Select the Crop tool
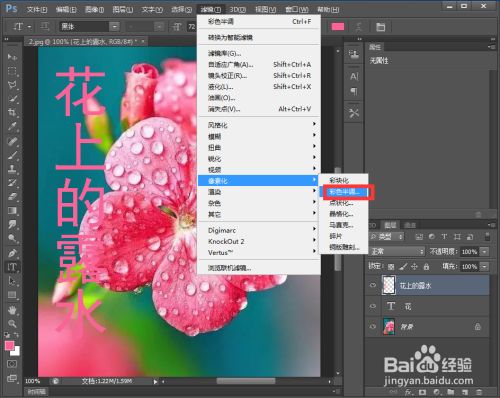 [12, 112]
